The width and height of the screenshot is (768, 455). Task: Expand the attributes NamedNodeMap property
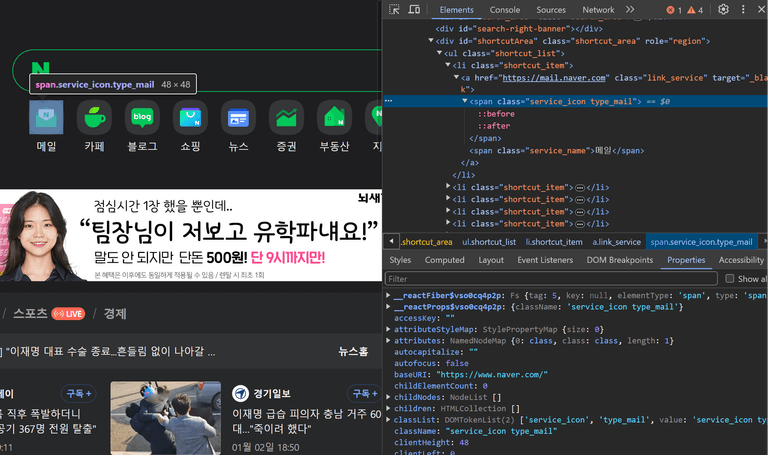point(388,340)
